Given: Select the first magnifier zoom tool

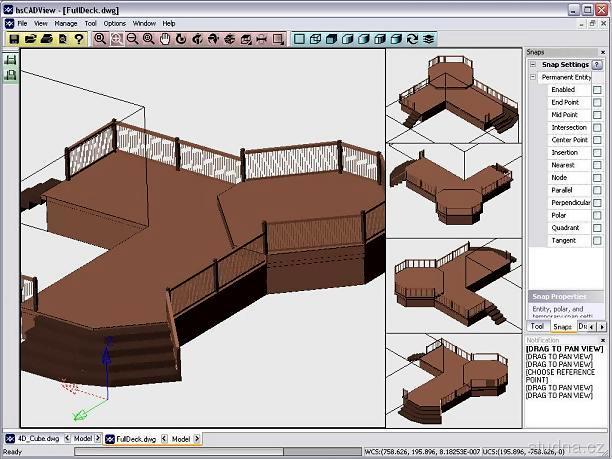Looking at the screenshot, I should coord(100,39).
